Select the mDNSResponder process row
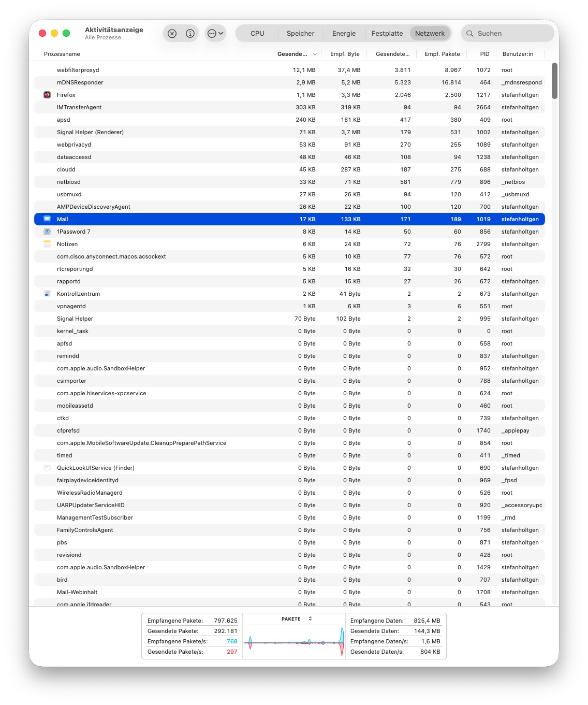Image resolution: width=588 pixels, height=705 pixels. [289, 82]
